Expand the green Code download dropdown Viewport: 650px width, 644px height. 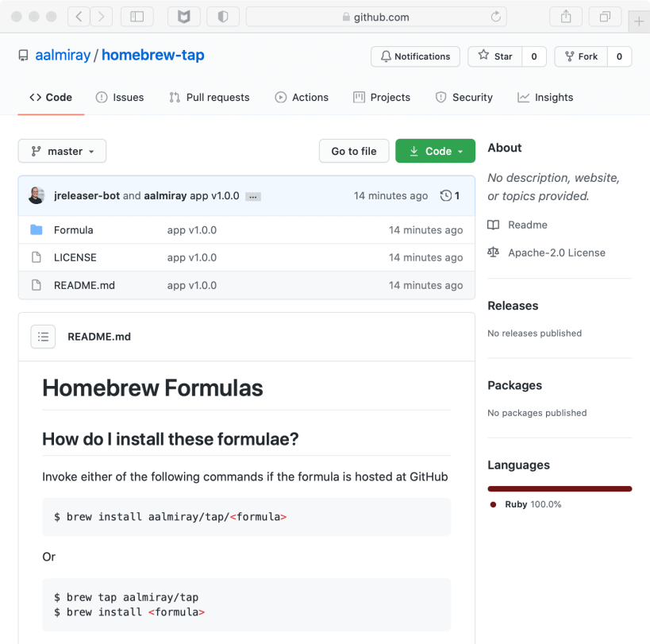435,151
